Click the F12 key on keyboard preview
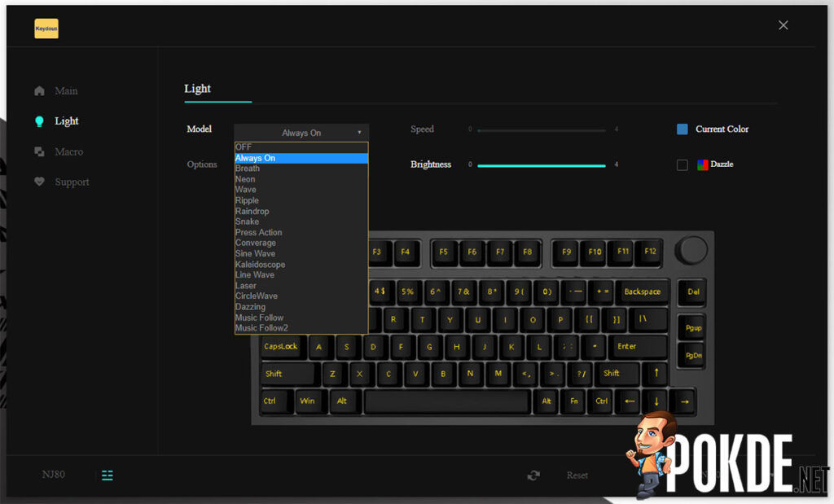The image size is (834, 504). coord(650,252)
